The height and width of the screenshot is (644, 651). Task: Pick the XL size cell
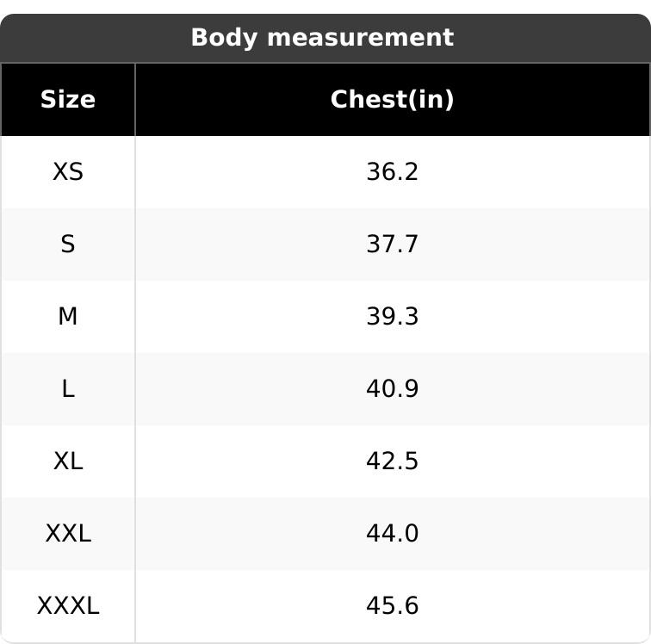tap(68, 461)
